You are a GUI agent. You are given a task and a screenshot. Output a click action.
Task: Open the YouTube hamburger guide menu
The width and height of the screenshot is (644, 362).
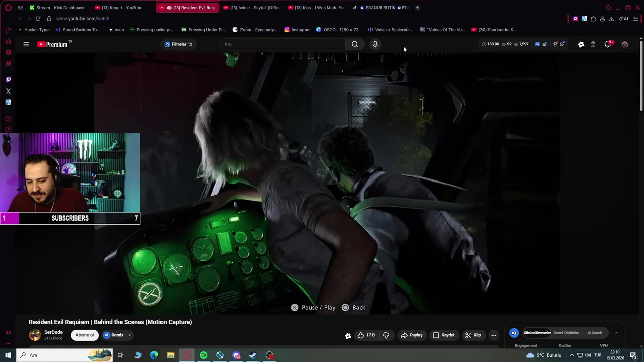point(26,44)
